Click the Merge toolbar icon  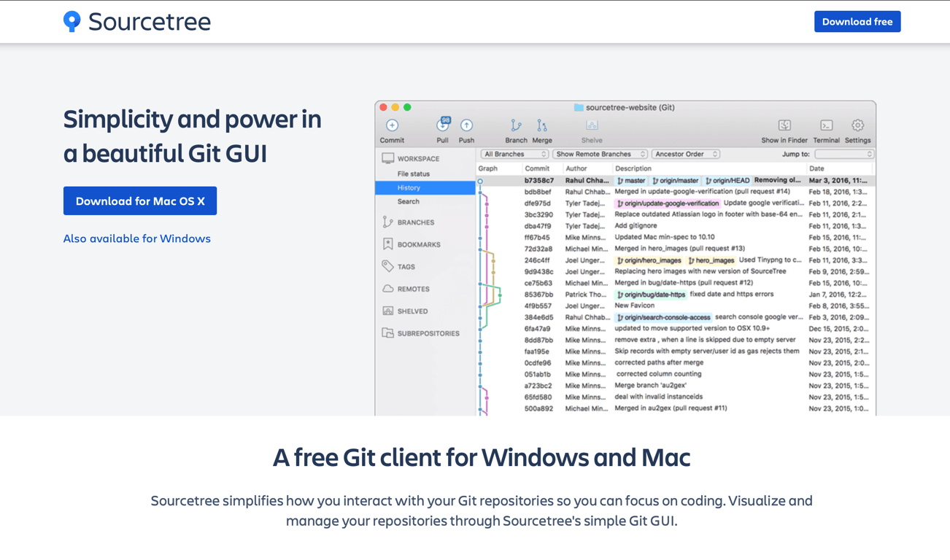coord(542,125)
